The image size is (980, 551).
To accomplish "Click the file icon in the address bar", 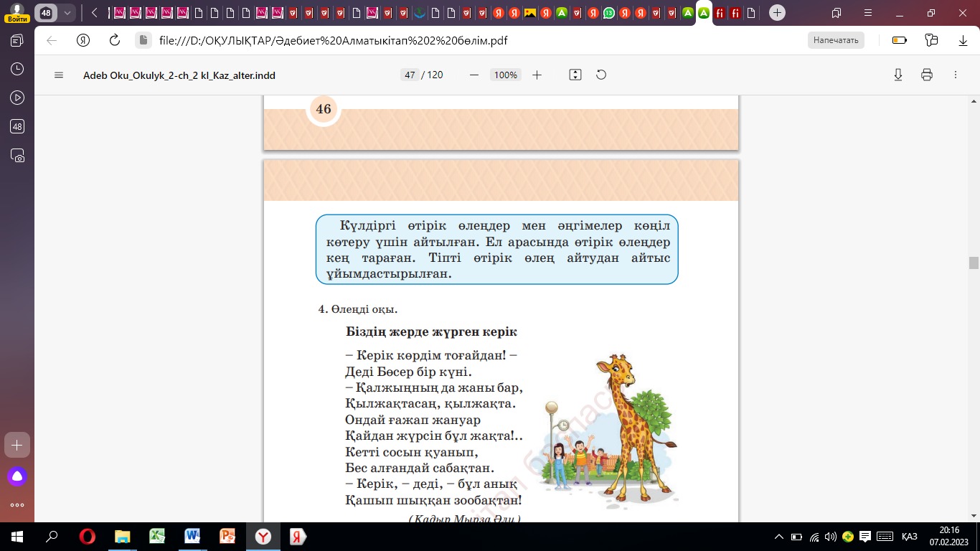I will tap(142, 40).
